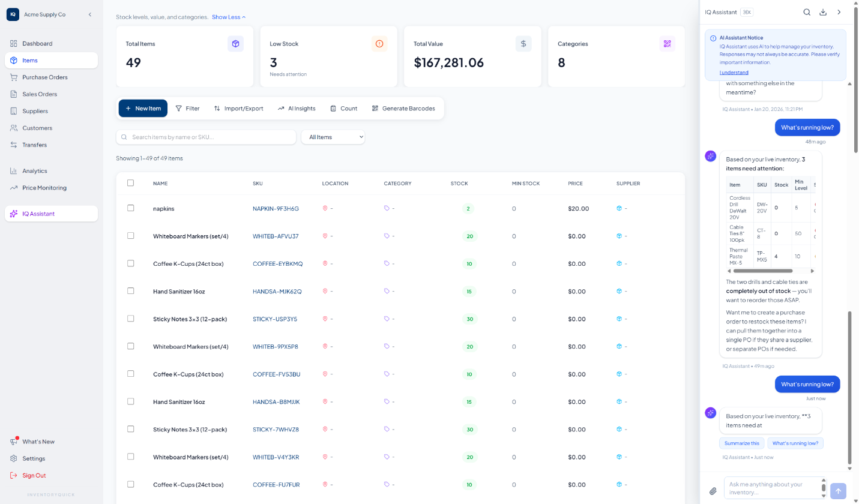The width and height of the screenshot is (859, 504).
Task: Click the warning icon on Low Stock card
Action: point(379,43)
